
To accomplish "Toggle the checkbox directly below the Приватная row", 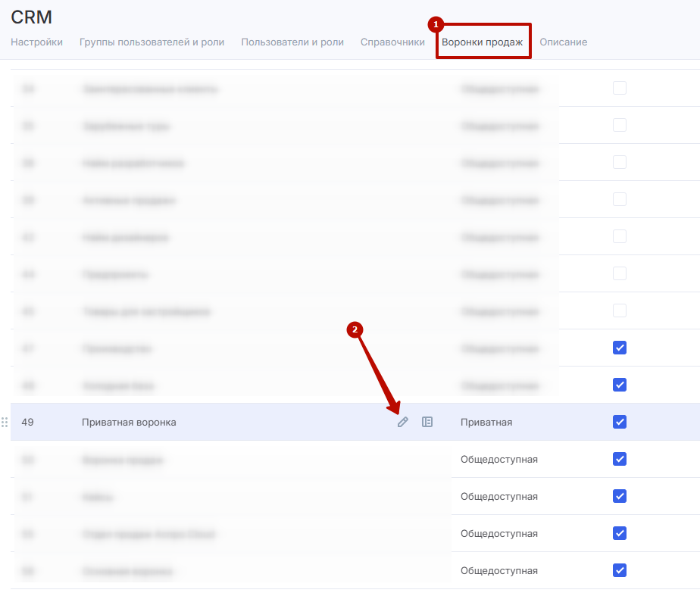I will [620, 459].
